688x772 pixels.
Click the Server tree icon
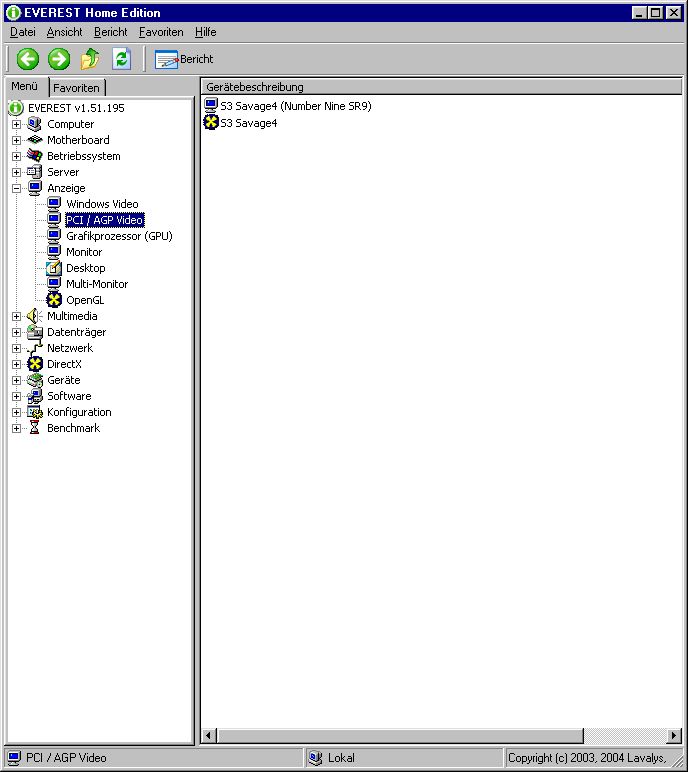point(34,172)
